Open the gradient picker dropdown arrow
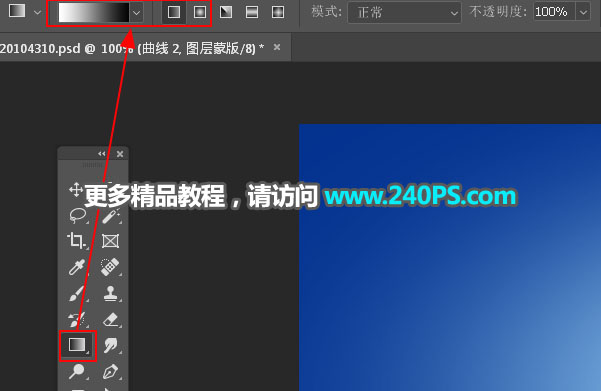Viewport: 601px width, 391px height. pyautogui.click(x=136, y=13)
